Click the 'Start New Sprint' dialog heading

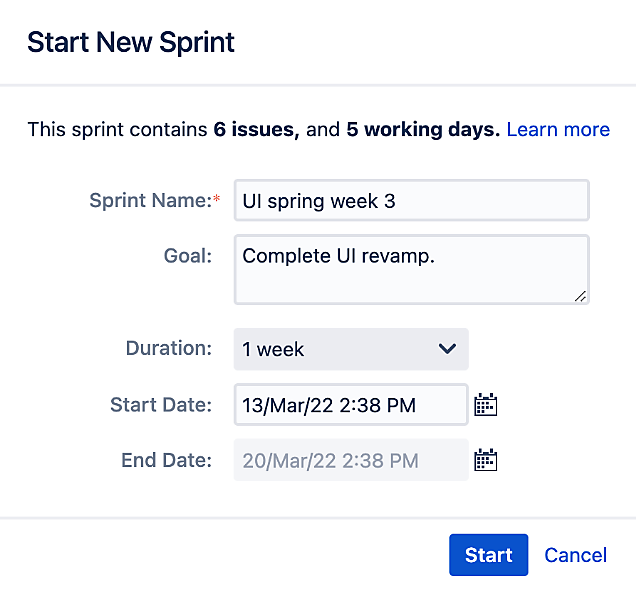[131, 42]
